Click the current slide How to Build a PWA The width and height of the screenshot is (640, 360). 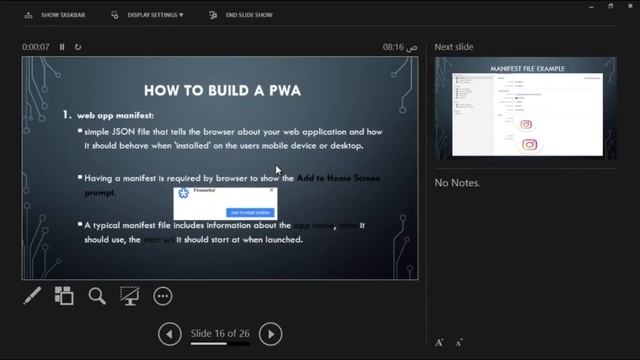click(x=220, y=168)
